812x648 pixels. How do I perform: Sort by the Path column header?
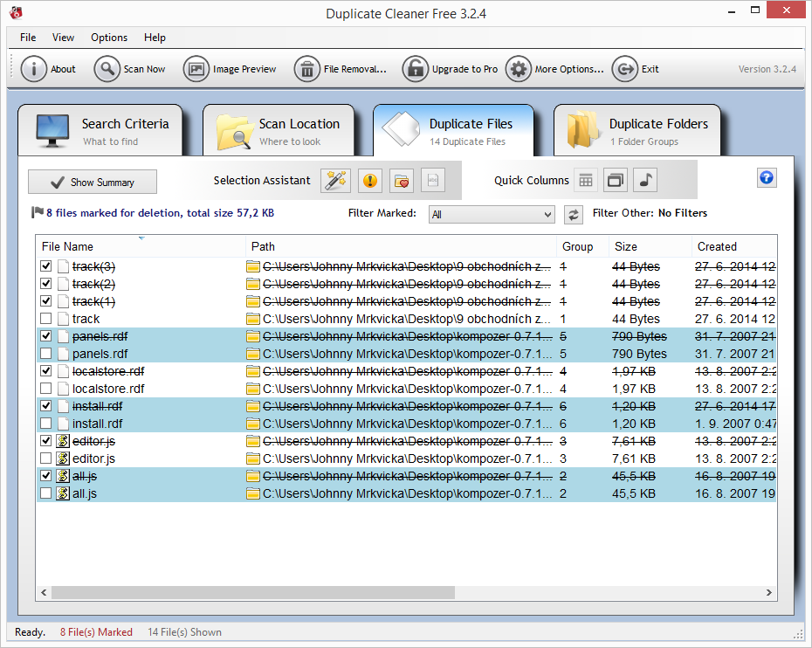[x=401, y=246]
